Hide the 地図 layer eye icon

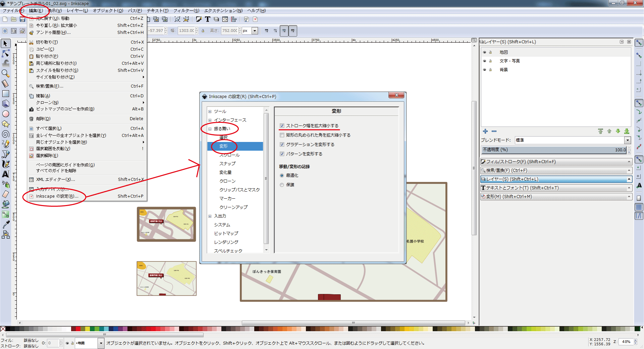484,52
